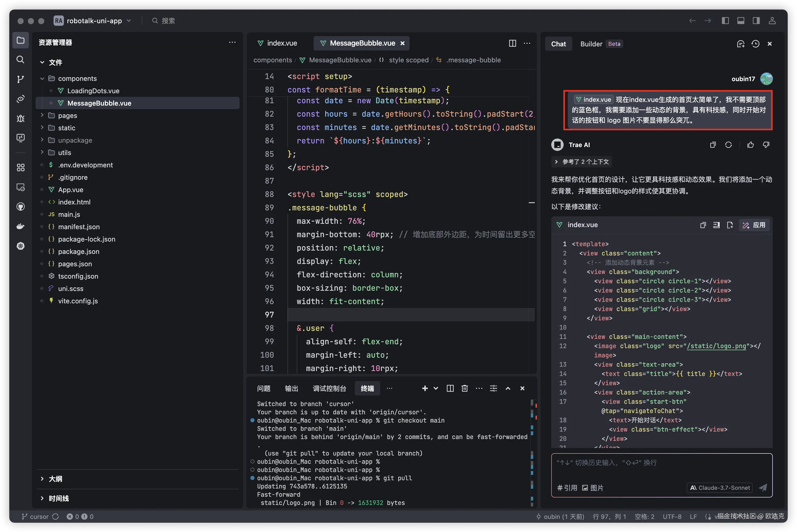The height and width of the screenshot is (532, 797).
Task: Expand the pages folder
Action: pyautogui.click(x=67, y=115)
